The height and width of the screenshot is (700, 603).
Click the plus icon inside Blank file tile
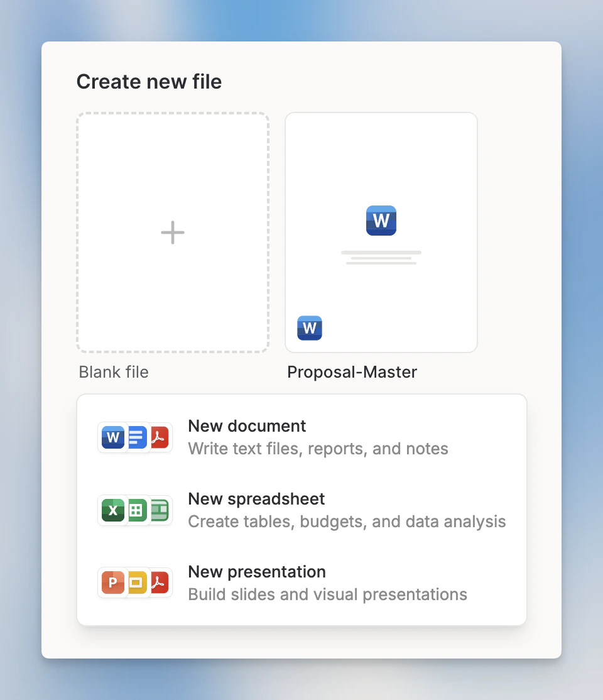(x=173, y=232)
